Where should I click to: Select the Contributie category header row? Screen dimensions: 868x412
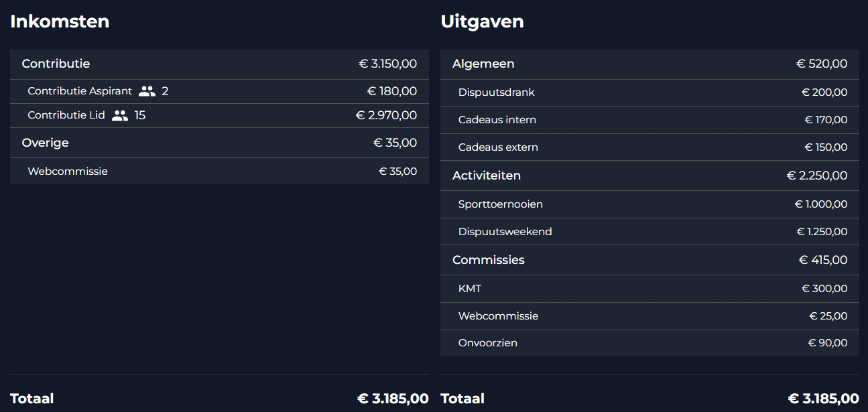pos(219,64)
